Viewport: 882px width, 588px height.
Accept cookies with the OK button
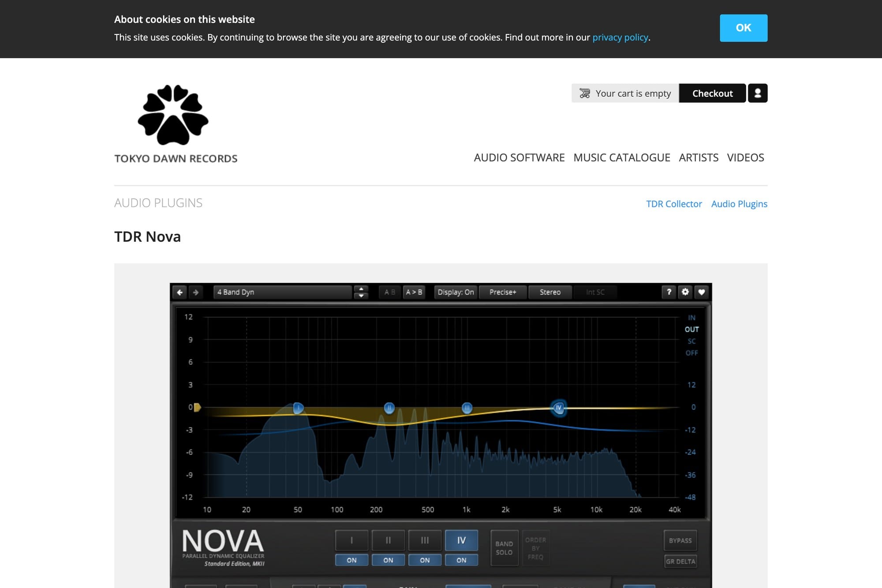pos(744,28)
